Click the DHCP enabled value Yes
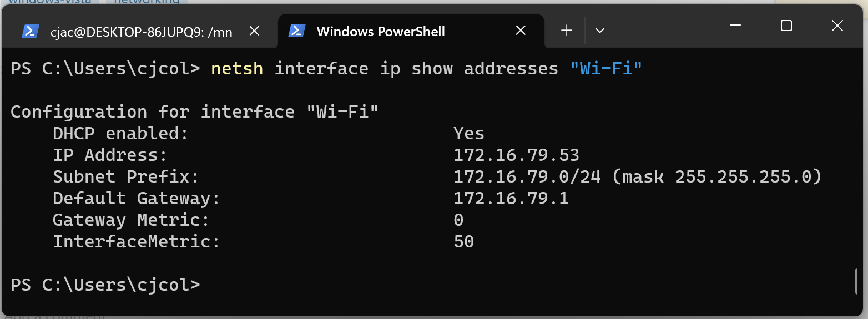The height and width of the screenshot is (319, 868). point(469,134)
